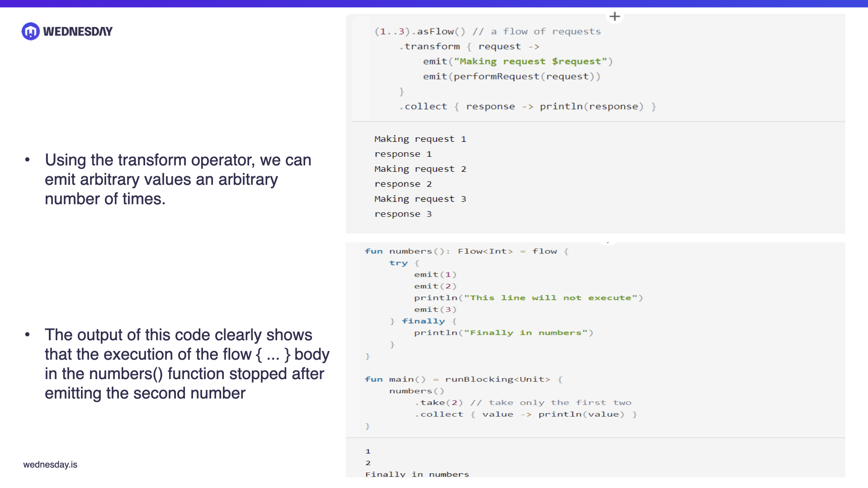Screen dimensions: 868x488
Task: Click the output line '2' in the lower block
Action: pos(368,463)
